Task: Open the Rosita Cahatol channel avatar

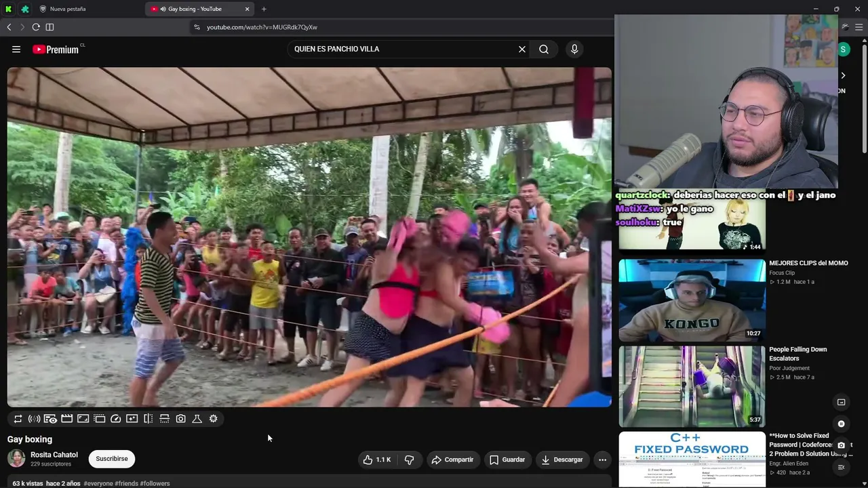Action: tap(16, 459)
